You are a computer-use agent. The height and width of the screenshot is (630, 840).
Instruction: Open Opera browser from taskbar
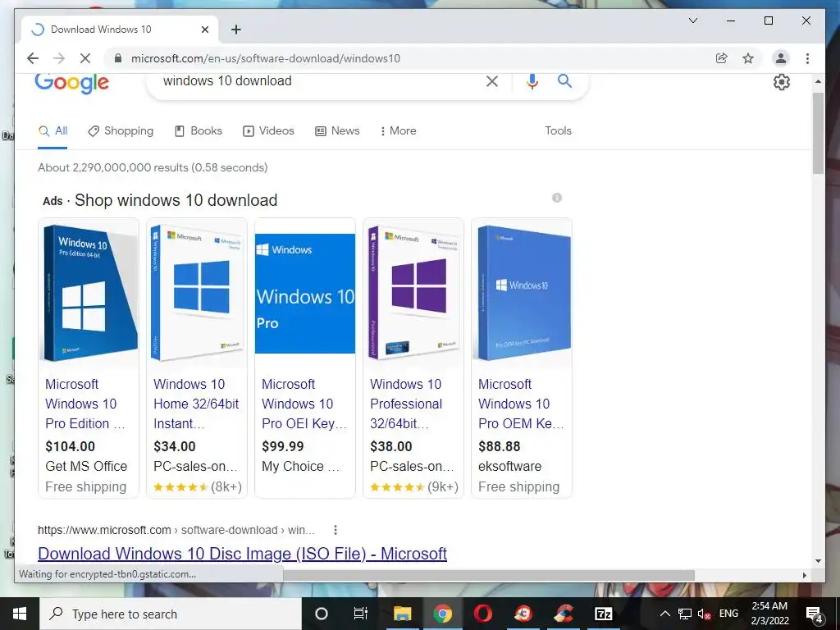[x=482, y=614]
